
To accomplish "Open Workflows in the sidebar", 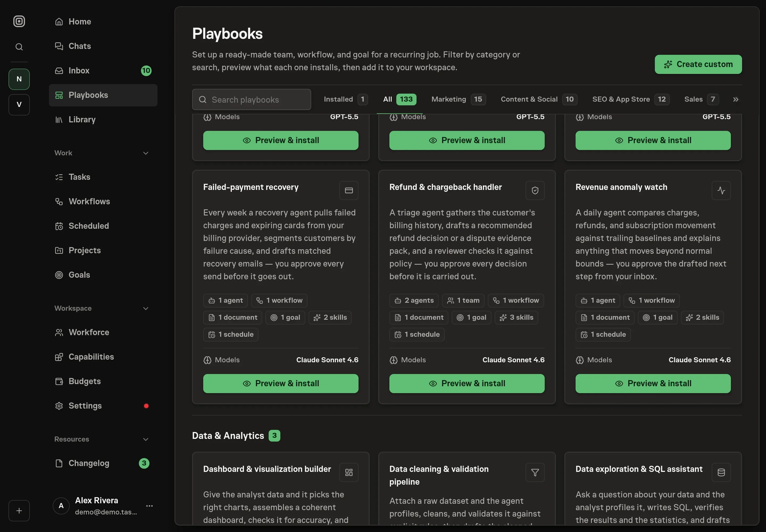I will coord(103,201).
